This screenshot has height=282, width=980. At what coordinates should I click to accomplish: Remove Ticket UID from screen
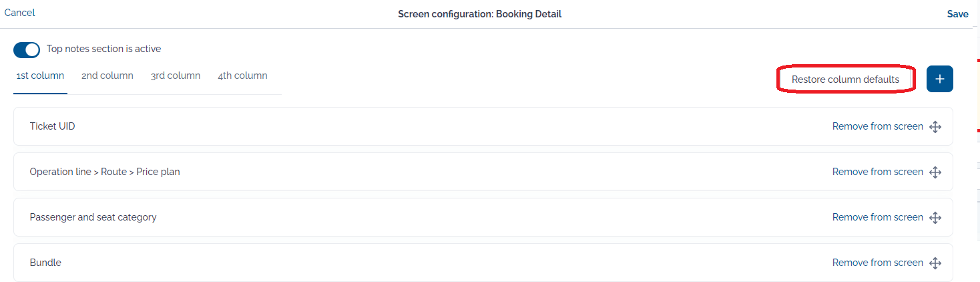point(877,126)
